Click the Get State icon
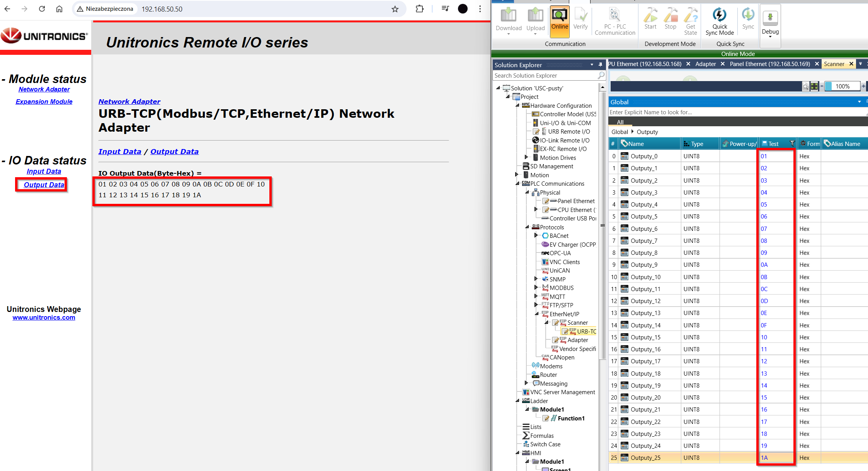The image size is (868, 471). tap(691, 21)
